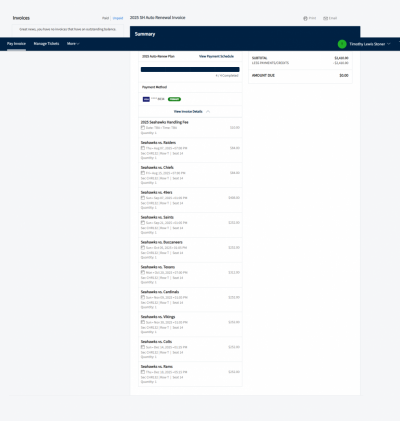Click the Email label text
The image size is (400, 421).
click(333, 18)
